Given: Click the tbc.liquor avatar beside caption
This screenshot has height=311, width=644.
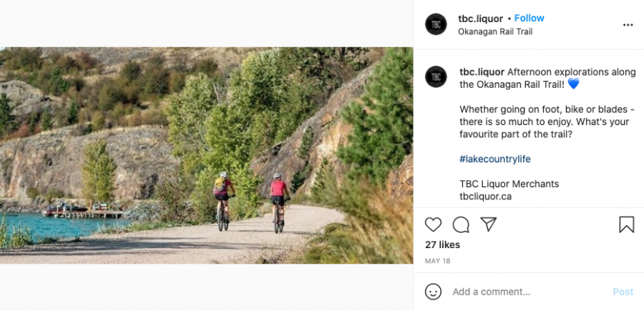Looking at the screenshot, I should pos(436,76).
